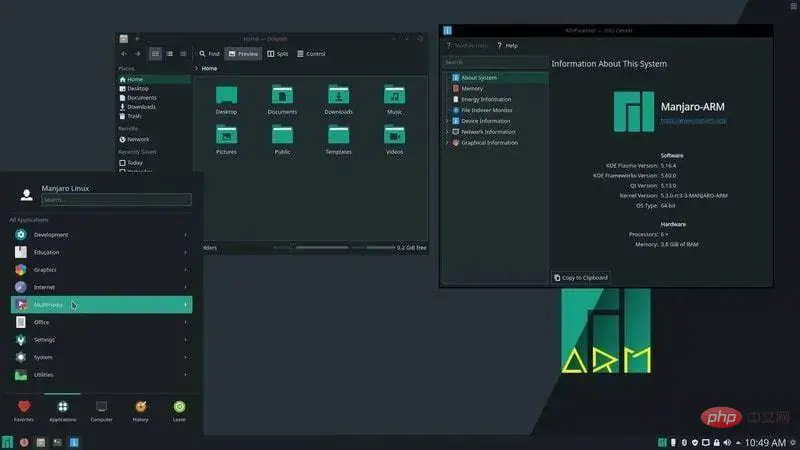The image size is (800, 450).
Task: Toggle Preview in Dolphin toolbar
Action: tap(243, 54)
